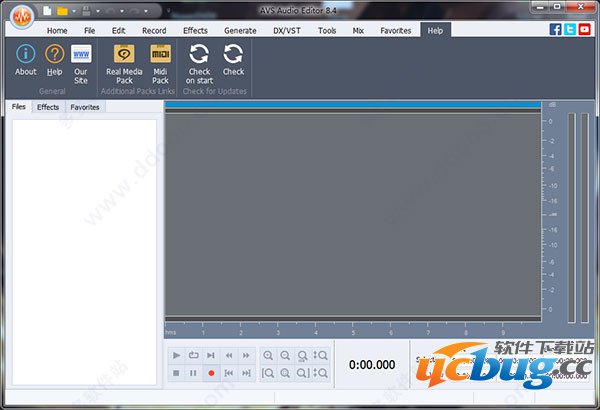600x410 pixels.
Task: Switch to the Effects panel tab
Action: (x=48, y=107)
